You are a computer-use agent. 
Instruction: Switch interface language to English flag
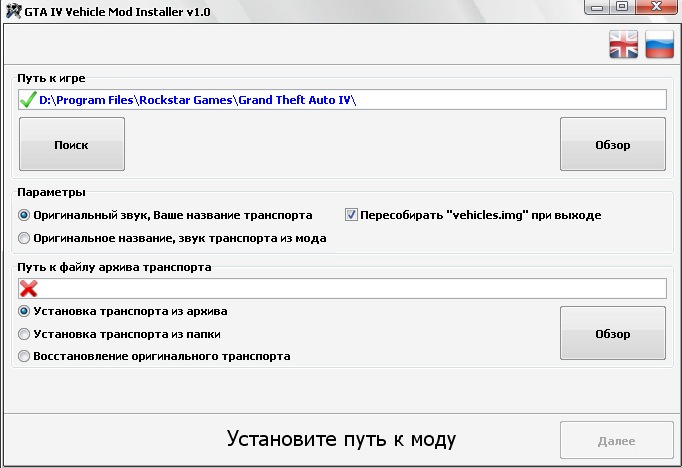623,44
